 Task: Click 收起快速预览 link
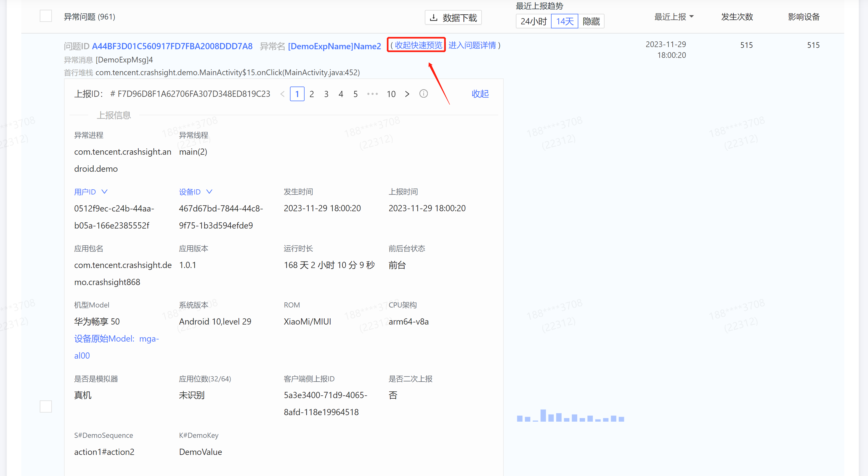[419, 45]
